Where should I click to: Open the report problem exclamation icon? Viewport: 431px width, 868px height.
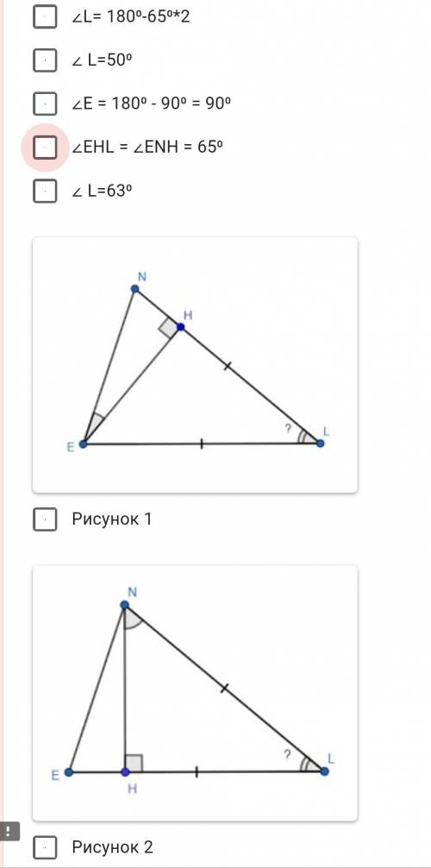[9, 830]
